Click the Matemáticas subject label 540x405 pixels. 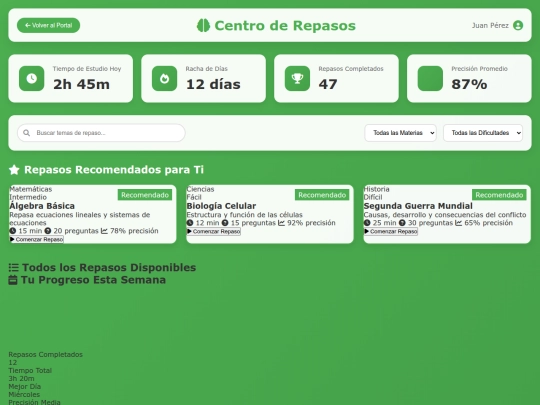[x=31, y=189]
